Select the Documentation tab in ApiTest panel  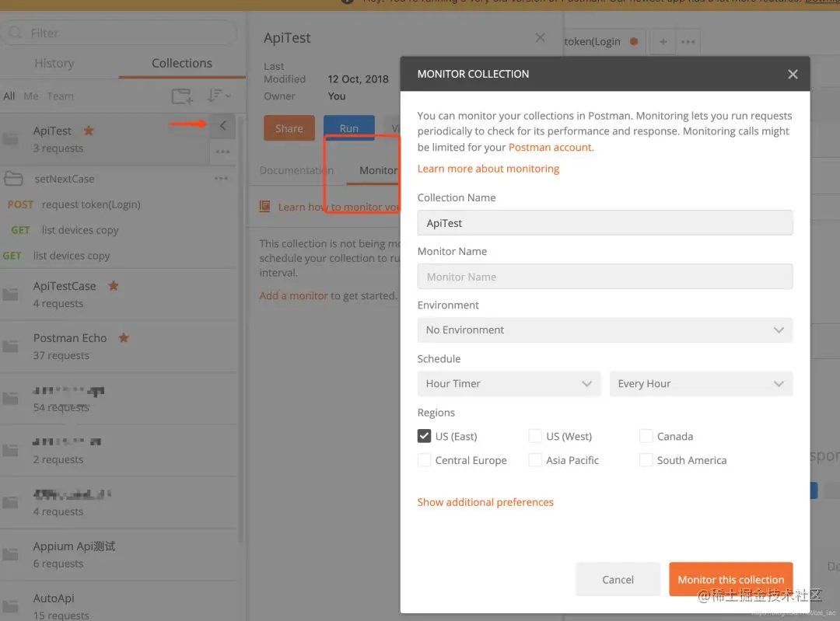[296, 170]
